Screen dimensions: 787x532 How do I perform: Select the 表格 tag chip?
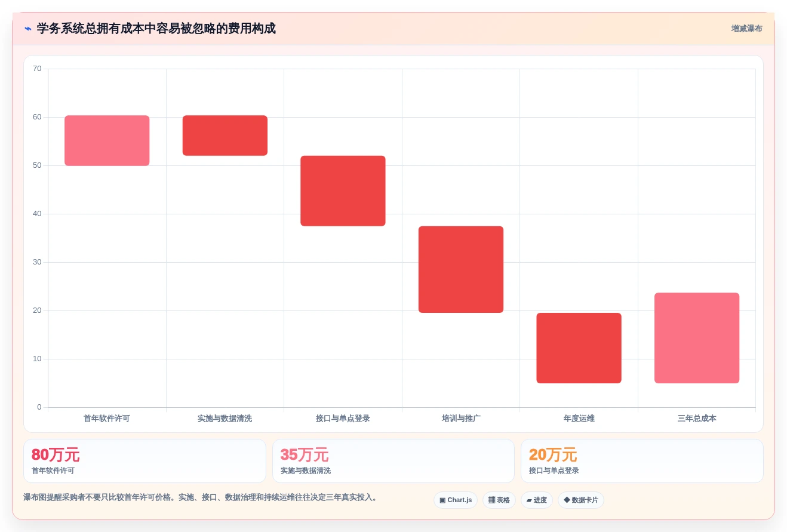click(499, 500)
